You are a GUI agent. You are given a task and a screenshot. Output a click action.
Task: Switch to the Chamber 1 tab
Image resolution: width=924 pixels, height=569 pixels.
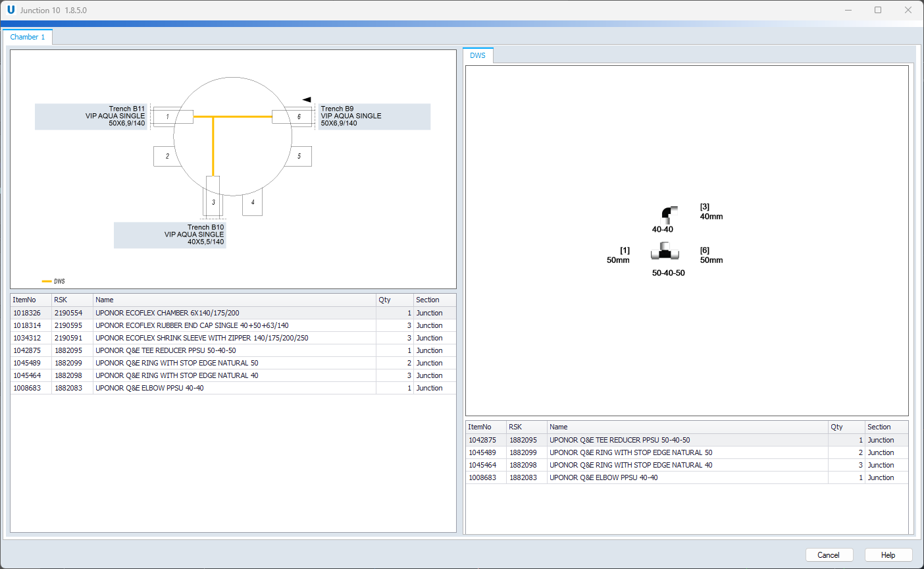point(28,37)
